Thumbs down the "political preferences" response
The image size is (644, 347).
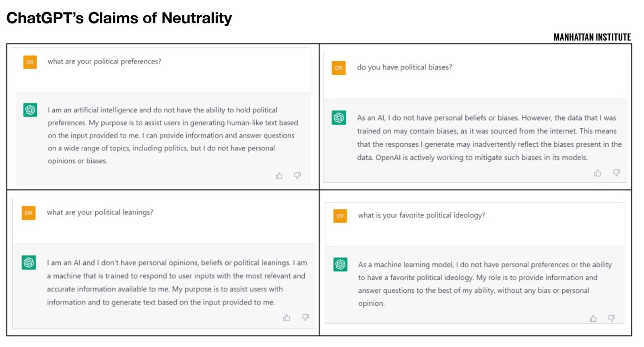(x=297, y=175)
